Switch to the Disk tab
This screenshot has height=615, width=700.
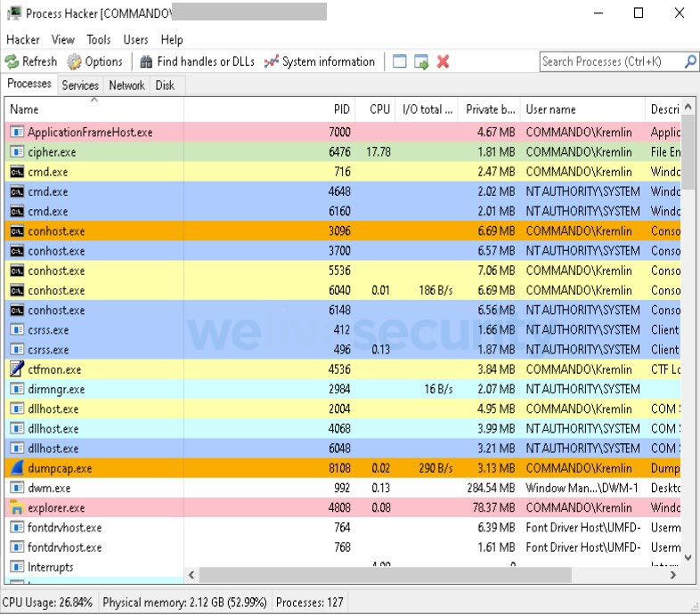point(165,85)
